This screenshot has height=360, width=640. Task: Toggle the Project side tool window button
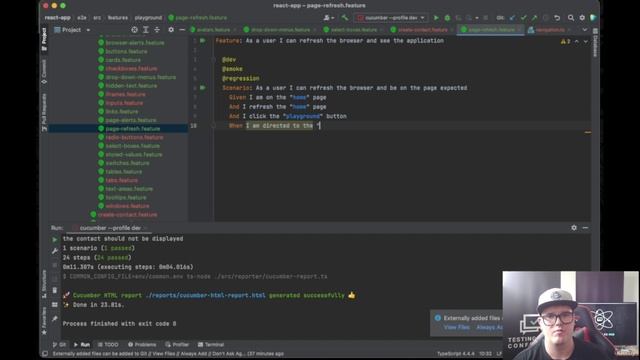(44, 39)
